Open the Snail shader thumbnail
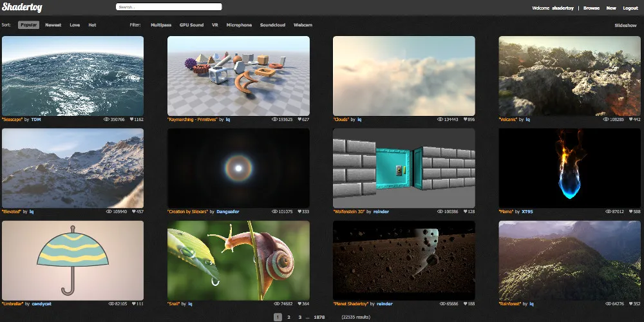This screenshot has height=322, width=644. coord(238,260)
